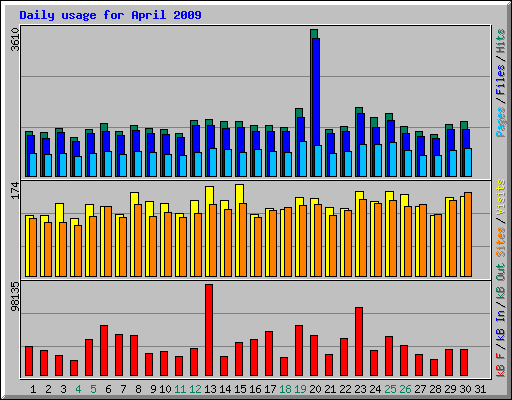512x400 pixels.
Task: Select the red kB bar for day 6
Action: [104, 351]
